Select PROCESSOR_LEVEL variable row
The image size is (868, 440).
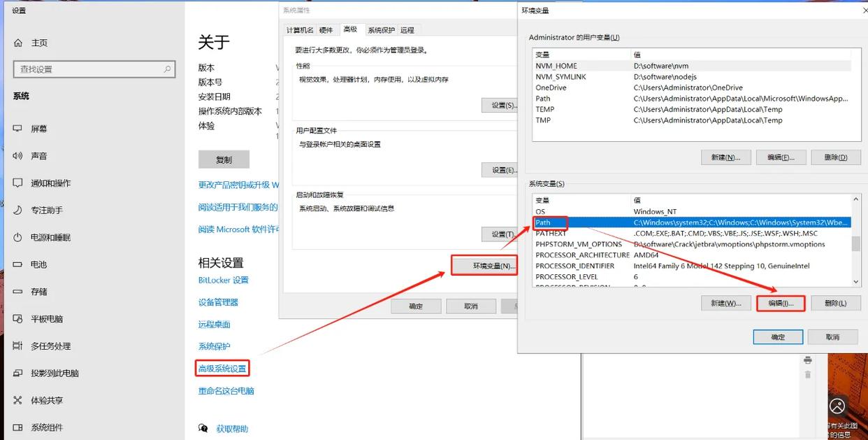(x=692, y=277)
